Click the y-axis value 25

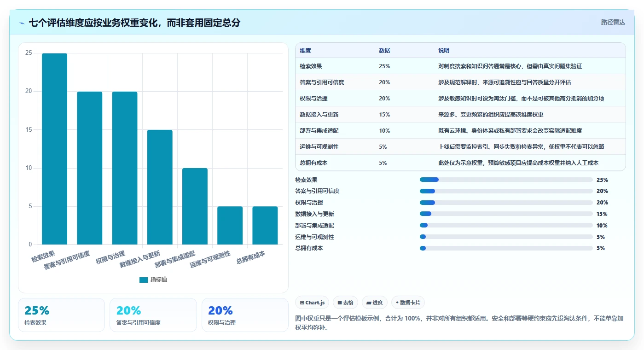click(x=29, y=53)
